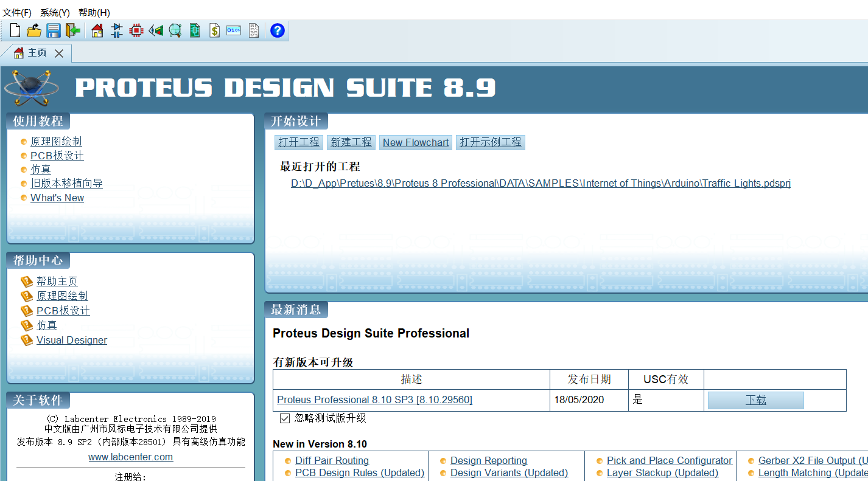
Task: Open the 3D Visualizer eye icon
Action: 156,30
